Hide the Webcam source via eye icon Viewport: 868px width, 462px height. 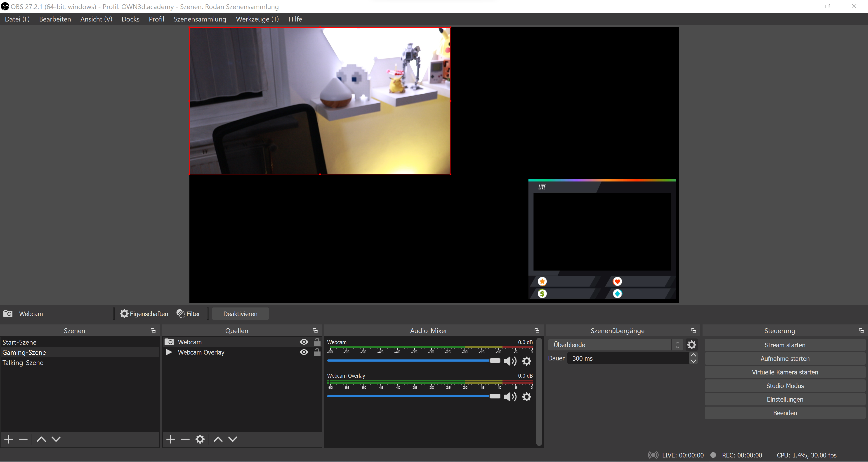[x=304, y=342]
